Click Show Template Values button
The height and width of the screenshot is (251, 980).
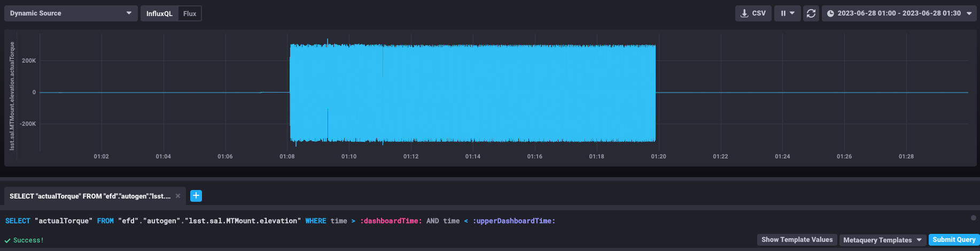coord(797,240)
